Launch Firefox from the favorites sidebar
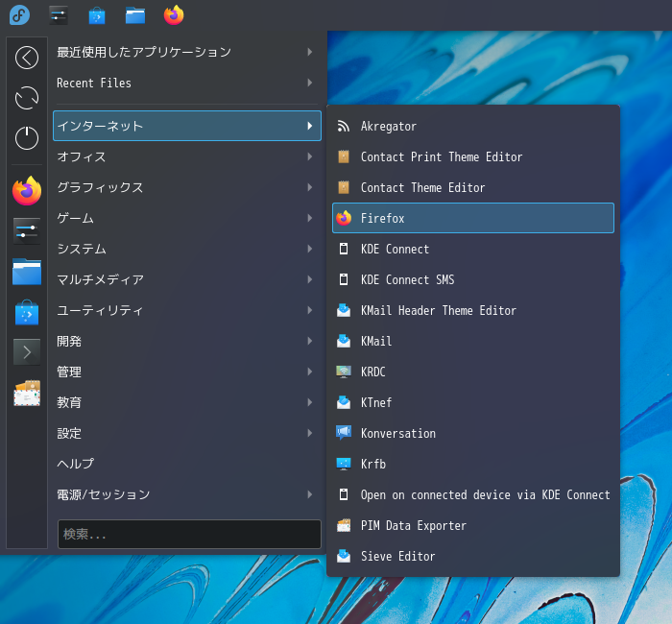This screenshot has height=624, width=672. (27, 191)
